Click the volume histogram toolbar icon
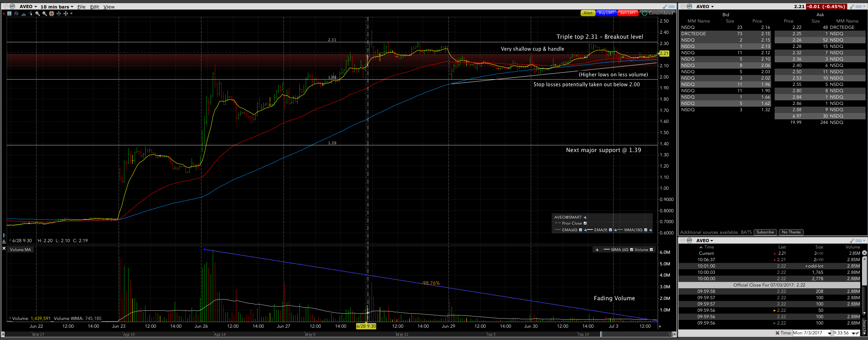The height and width of the screenshot is (340, 868). coord(23,14)
